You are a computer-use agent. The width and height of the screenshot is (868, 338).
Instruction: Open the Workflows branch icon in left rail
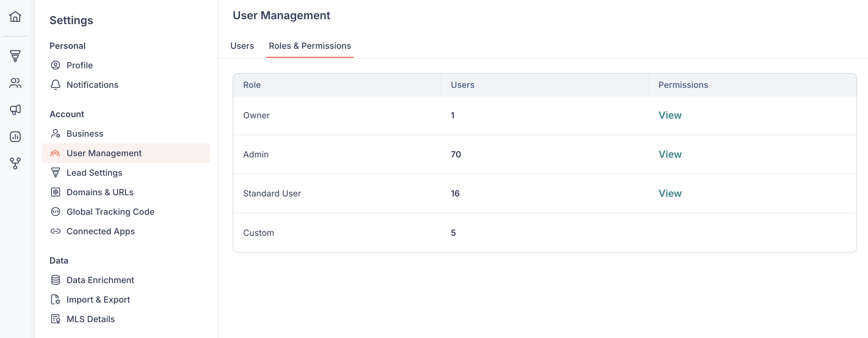pyautogui.click(x=15, y=163)
